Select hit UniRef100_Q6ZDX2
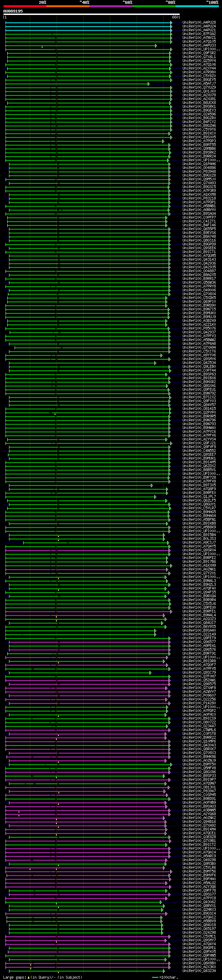The image size is (222, 980). (x=199, y=466)
